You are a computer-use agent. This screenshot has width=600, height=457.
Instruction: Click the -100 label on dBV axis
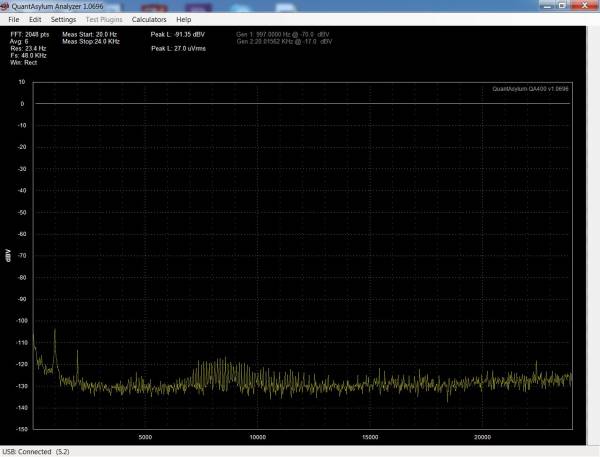[21, 321]
